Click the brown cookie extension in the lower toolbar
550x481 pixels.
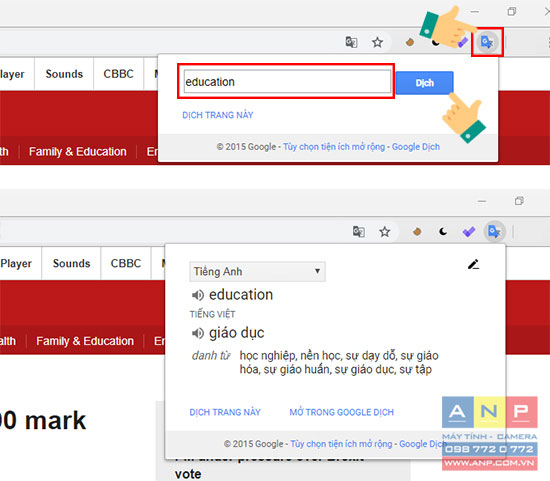(x=417, y=232)
